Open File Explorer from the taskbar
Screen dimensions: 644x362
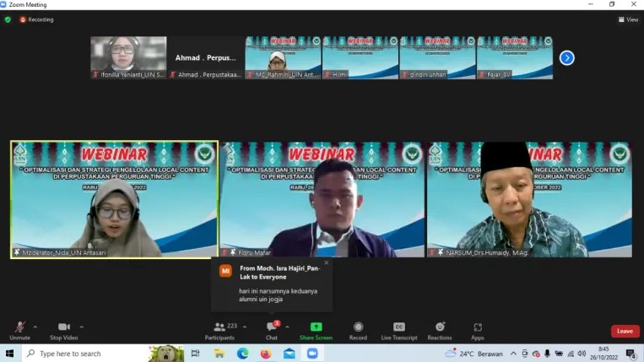[x=219, y=354]
